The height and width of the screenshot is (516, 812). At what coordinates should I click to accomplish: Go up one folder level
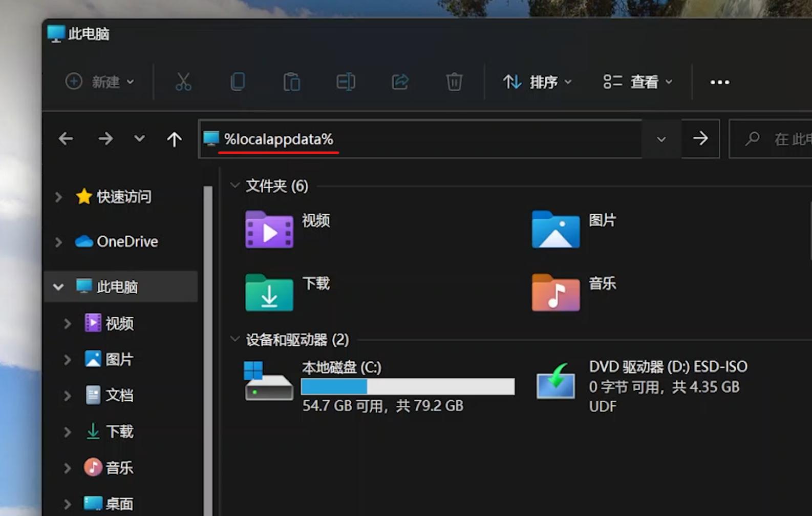174,139
